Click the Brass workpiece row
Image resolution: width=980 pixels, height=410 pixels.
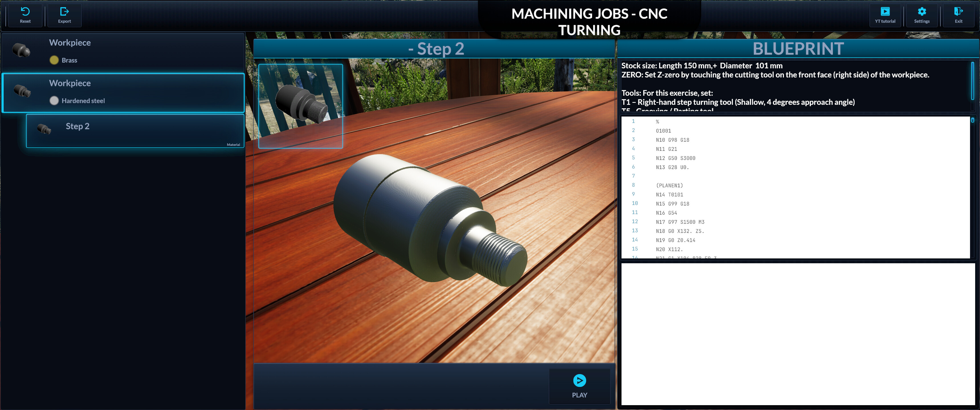point(123,52)
